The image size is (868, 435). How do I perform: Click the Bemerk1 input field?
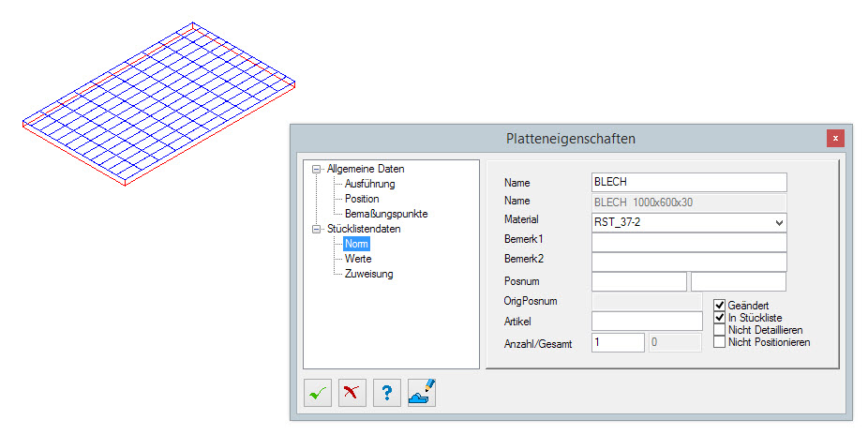click(689, 243)
